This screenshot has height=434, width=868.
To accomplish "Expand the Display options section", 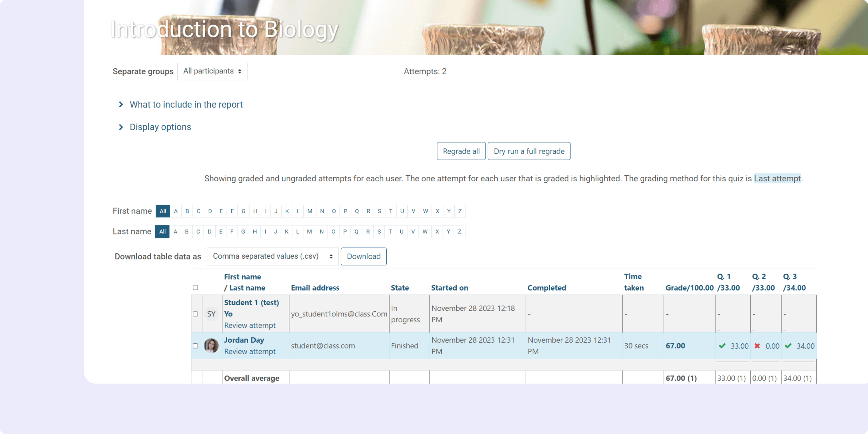I will click(160, 127).
